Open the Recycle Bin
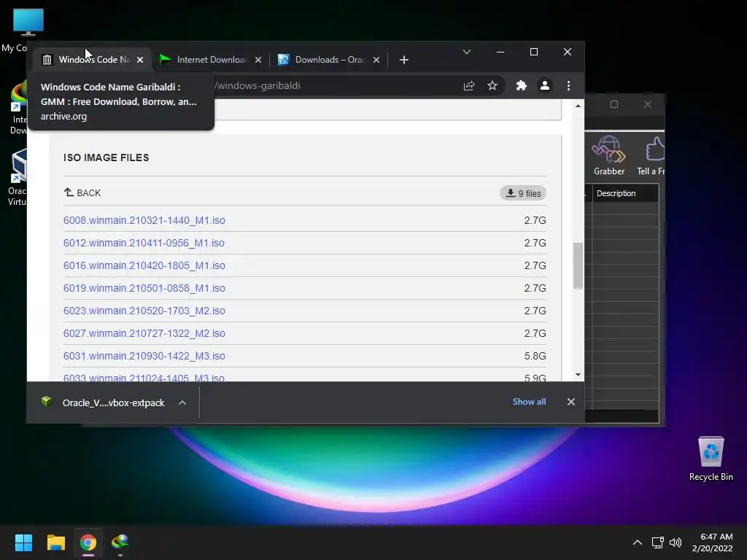This screenshot has height=560, width=747. click(711, 458)
